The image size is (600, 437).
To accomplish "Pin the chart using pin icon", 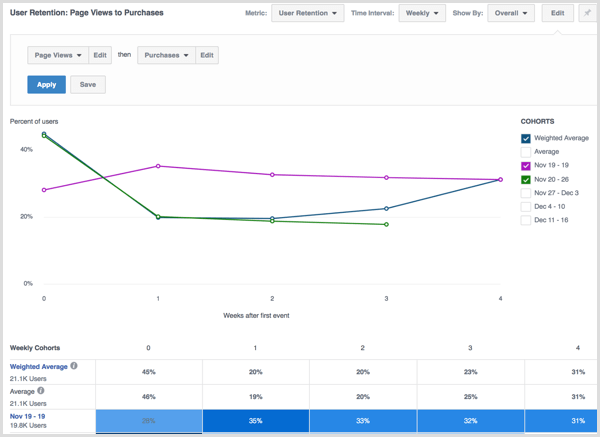I will [x=588, y=13].
